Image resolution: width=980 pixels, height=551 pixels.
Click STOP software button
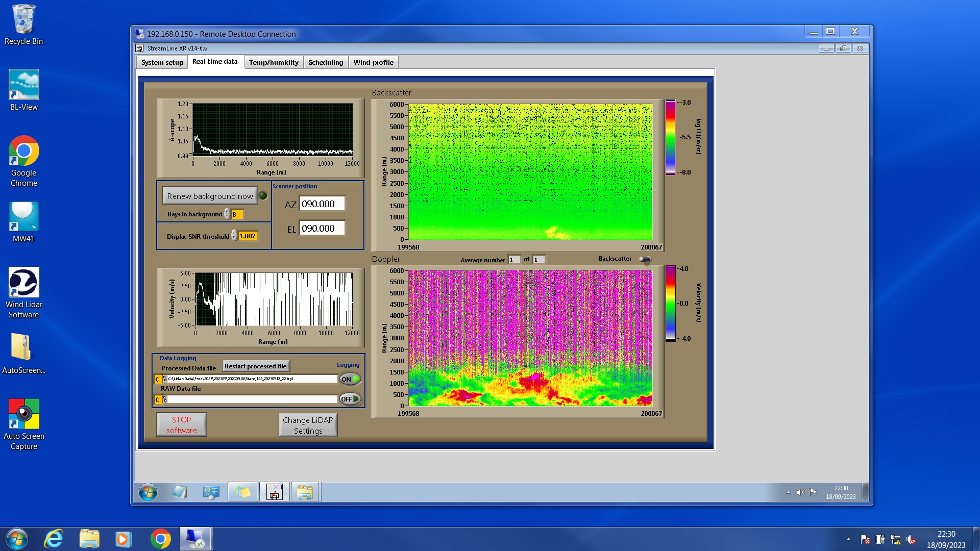[181, 424]
